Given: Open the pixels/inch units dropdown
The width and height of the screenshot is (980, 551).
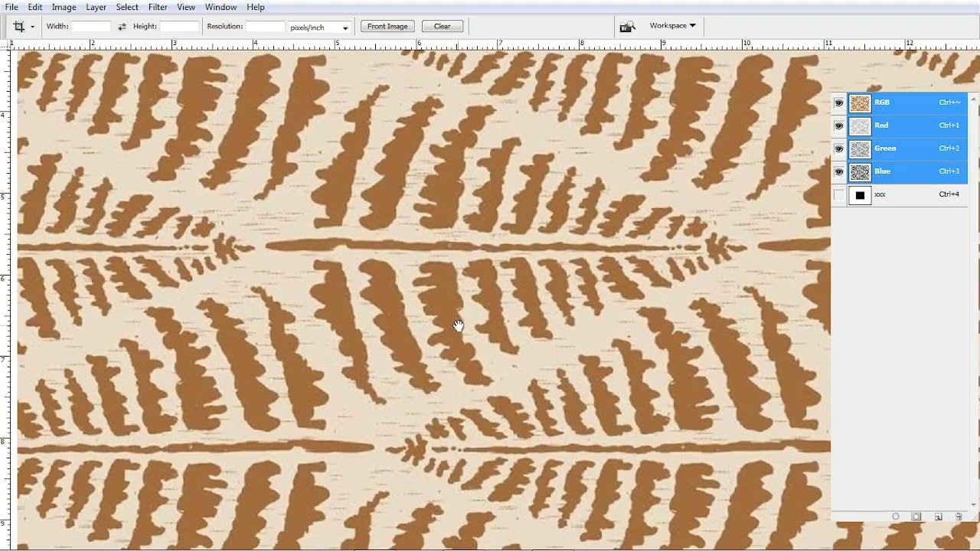Looking at the screenshot, I should click(x=320, y=27).
